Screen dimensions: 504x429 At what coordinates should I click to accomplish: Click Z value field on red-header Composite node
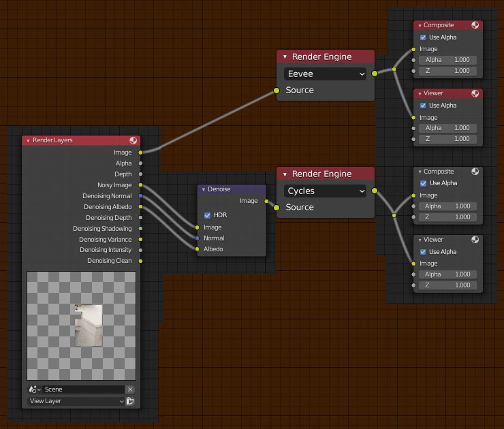coord(447,71)
